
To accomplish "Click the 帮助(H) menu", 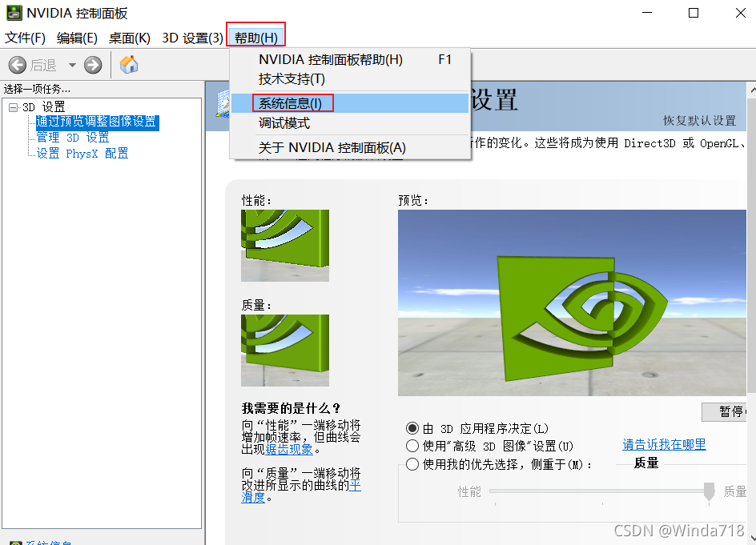I will [x=256, y=38].
